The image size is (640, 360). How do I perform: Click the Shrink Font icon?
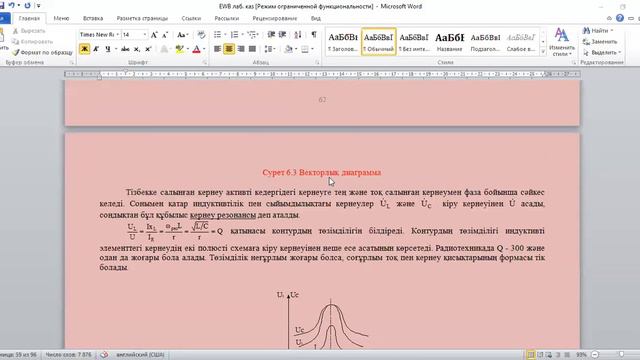165,35
